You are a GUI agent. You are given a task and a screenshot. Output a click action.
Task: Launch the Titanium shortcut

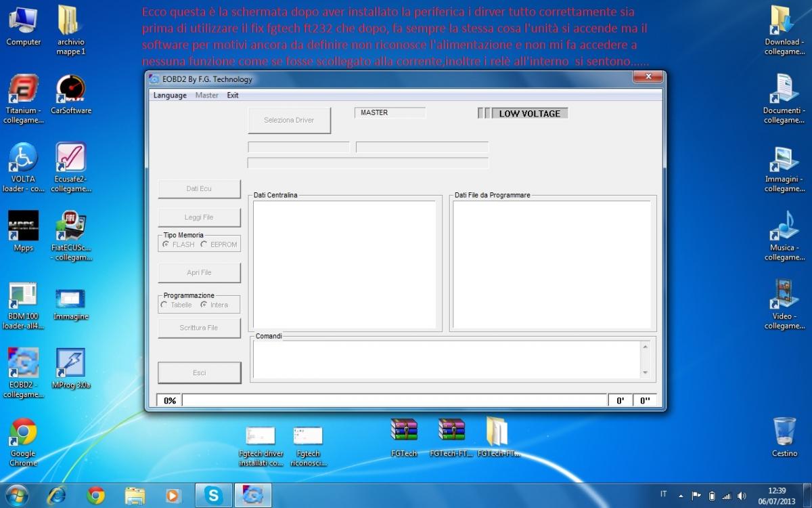[24, 99]
